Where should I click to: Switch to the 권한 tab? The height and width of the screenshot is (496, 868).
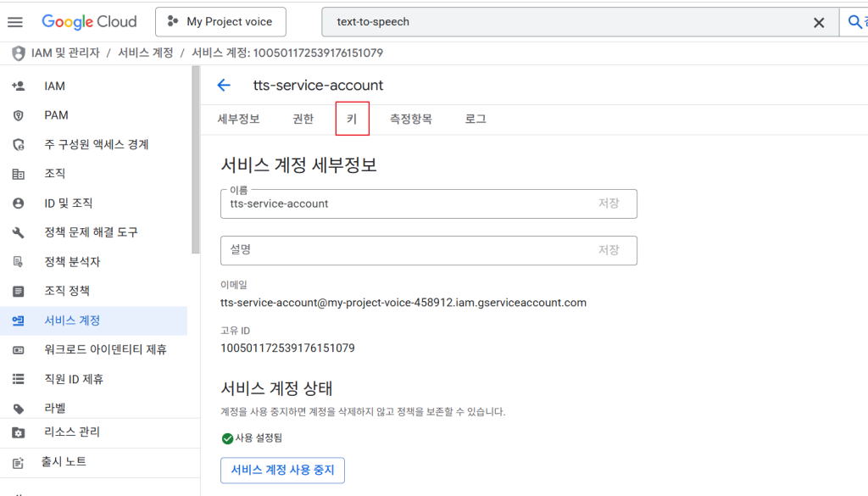tap(303, 120)
